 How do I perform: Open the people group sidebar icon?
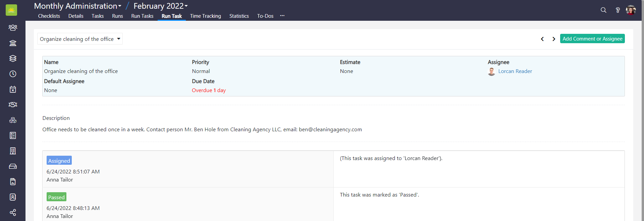tap(13, 28)
